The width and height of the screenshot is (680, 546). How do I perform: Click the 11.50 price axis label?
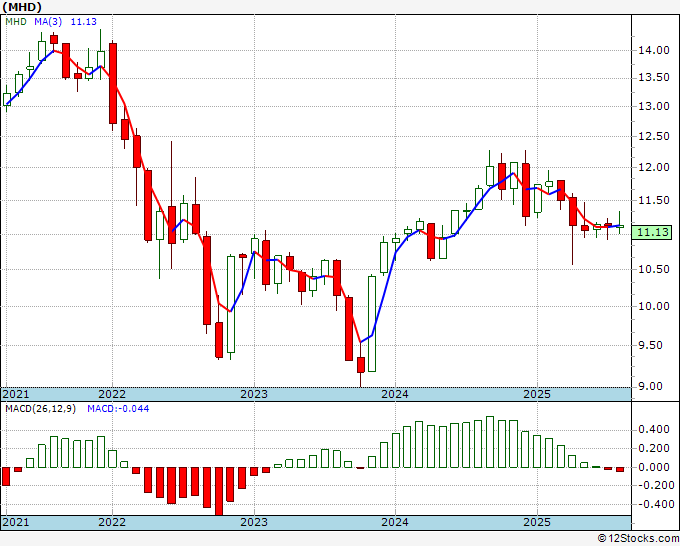[x=654, y=200]
